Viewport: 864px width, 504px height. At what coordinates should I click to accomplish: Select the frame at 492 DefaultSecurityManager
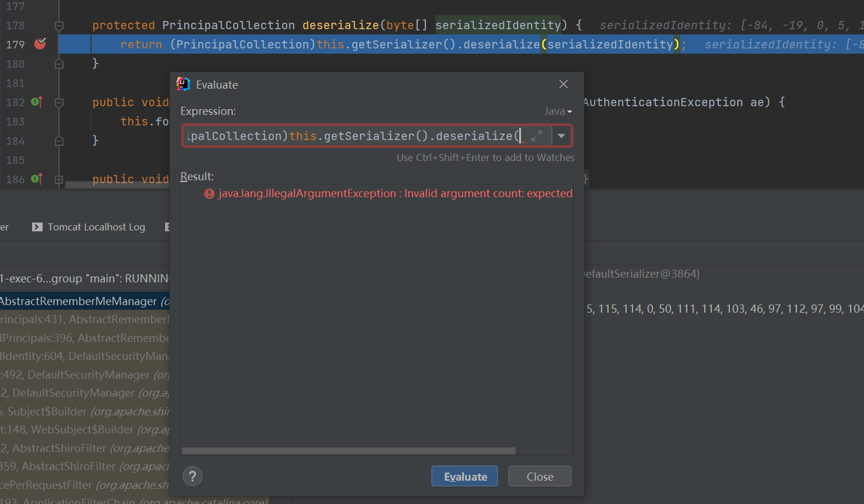85,374
